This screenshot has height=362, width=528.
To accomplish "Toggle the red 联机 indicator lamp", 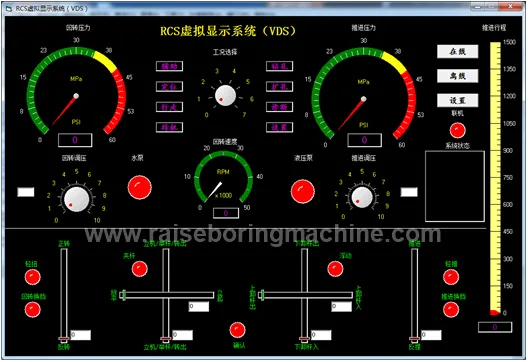I will coord(458,131).
